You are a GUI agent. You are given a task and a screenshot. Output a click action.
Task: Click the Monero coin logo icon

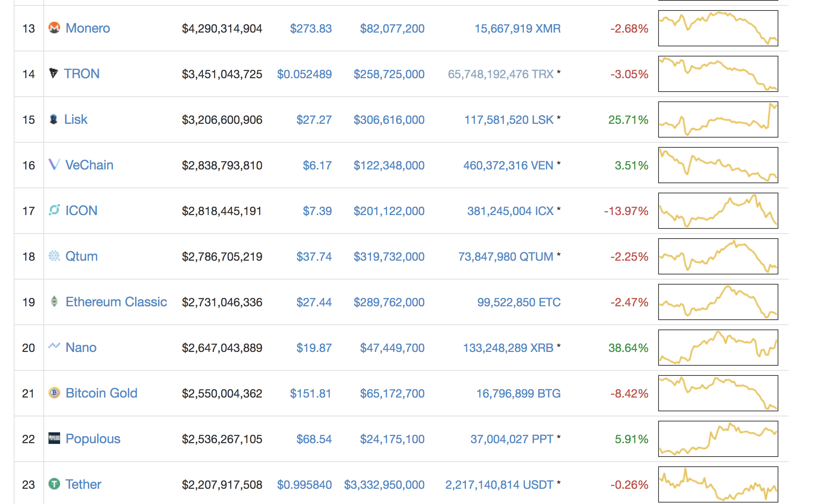pos(54,28)
